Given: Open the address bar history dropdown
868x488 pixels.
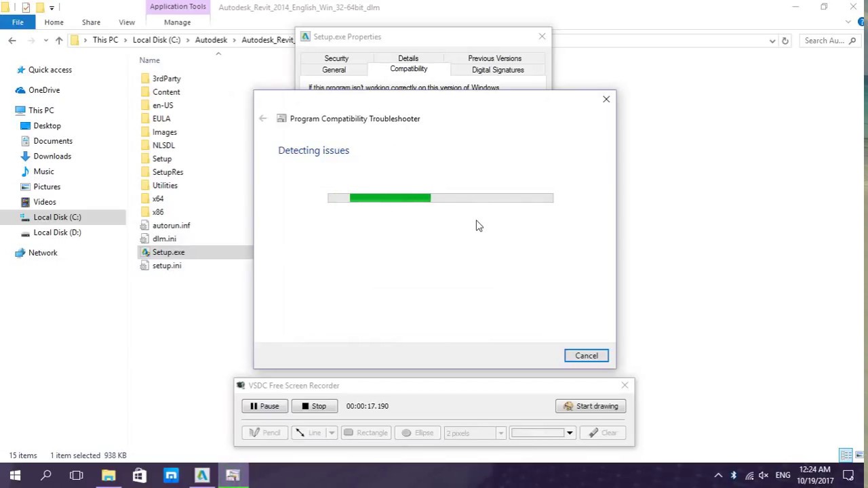Looking at the screenshot, I should 772,41.
